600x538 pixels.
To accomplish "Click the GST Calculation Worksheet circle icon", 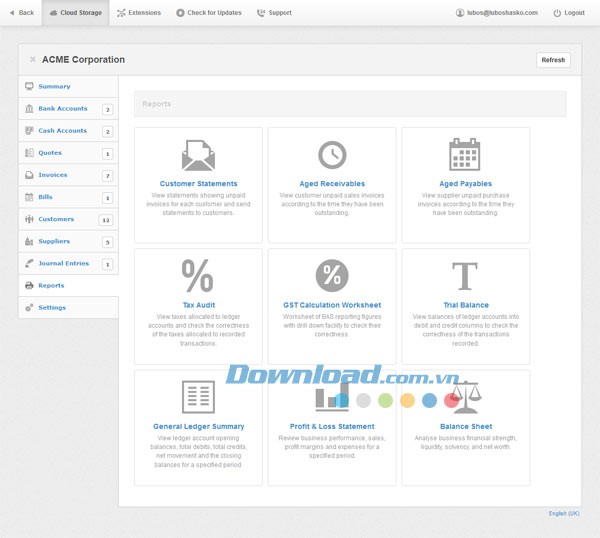I will click(x=332, y=275).
